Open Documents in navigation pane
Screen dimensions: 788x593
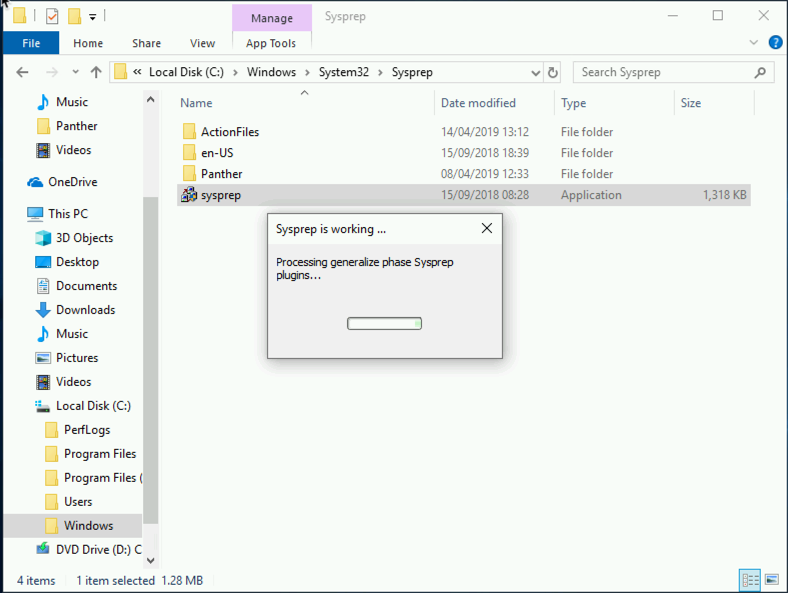click(x=86, y=286)
